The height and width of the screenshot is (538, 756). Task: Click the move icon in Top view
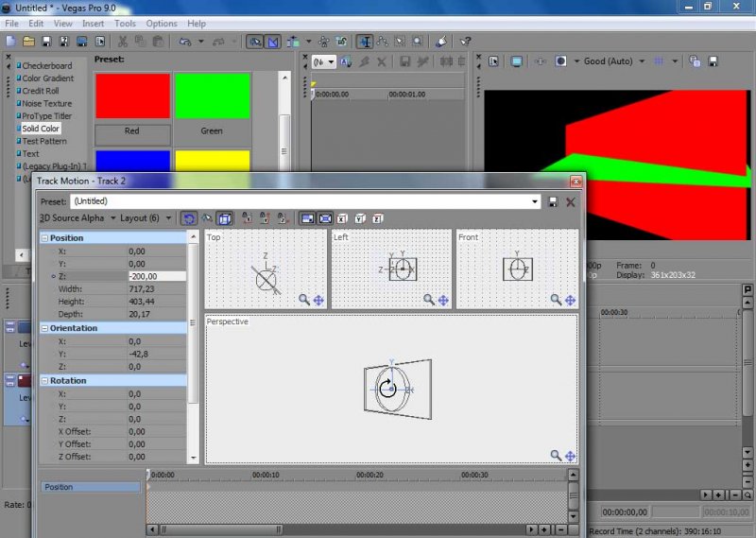(x=318, y=300)
